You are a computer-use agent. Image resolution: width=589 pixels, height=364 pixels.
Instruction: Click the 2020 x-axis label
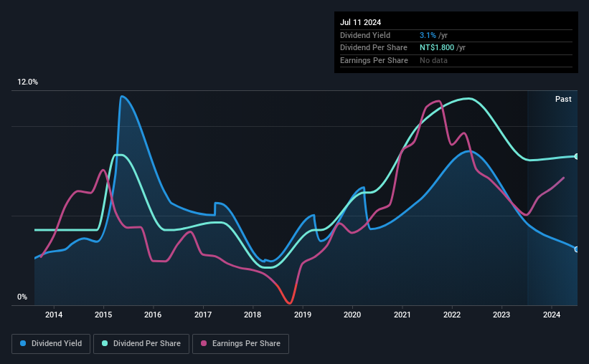pyautogui.click(x=352, y=315)
